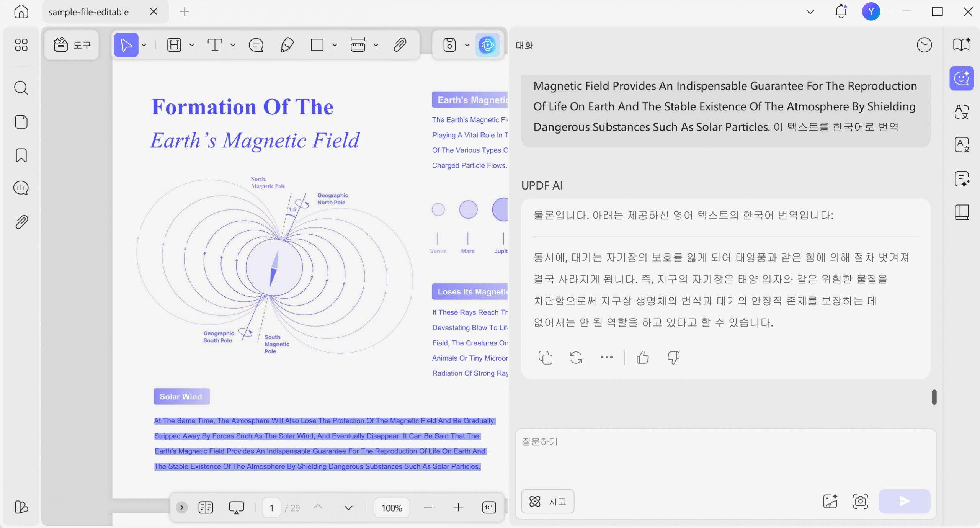980x528 pixels.
Task: Toggle the 사고 thinking mode button
Action: (547, 501)
